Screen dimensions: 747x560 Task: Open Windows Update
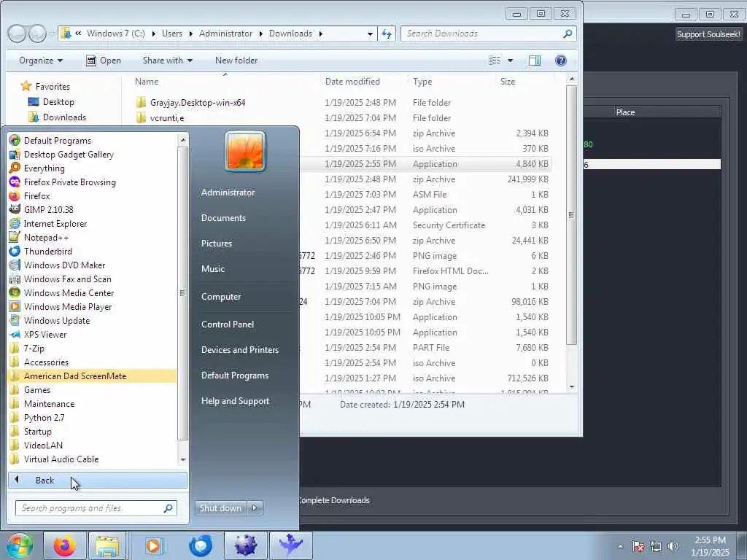pos(57,321)
